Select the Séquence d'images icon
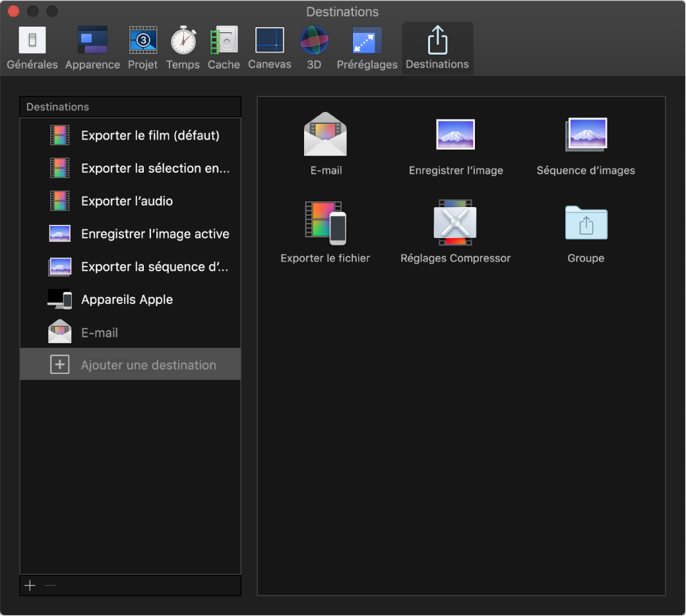The width and height of the screenshot is (686, 616). tap(586, 135)
